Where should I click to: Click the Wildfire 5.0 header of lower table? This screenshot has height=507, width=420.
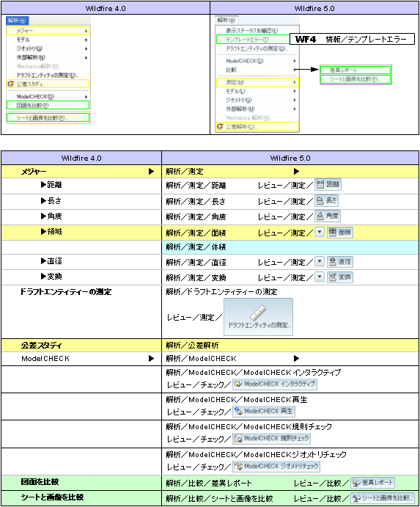tap(290, 158)
